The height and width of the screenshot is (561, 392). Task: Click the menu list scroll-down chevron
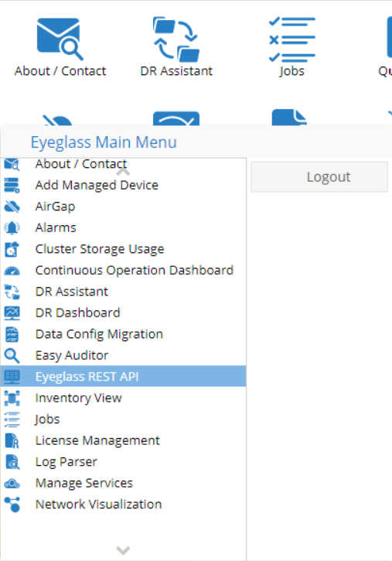(123, 550)
